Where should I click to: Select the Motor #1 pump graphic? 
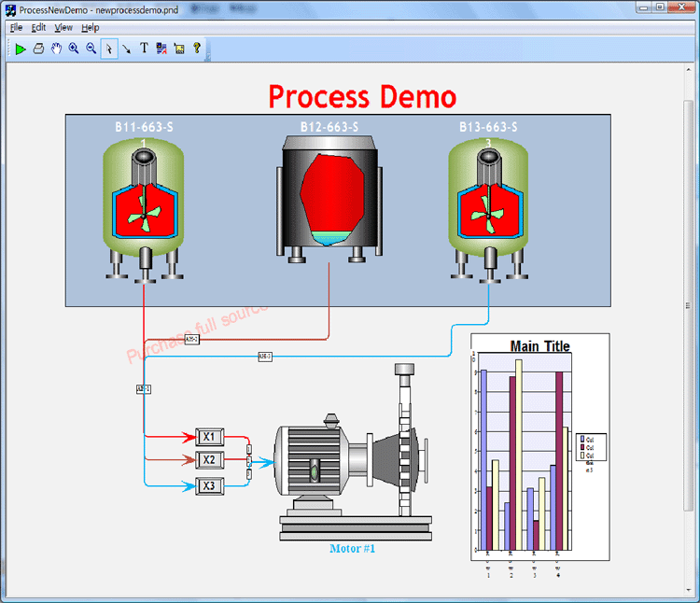(353, 452)
